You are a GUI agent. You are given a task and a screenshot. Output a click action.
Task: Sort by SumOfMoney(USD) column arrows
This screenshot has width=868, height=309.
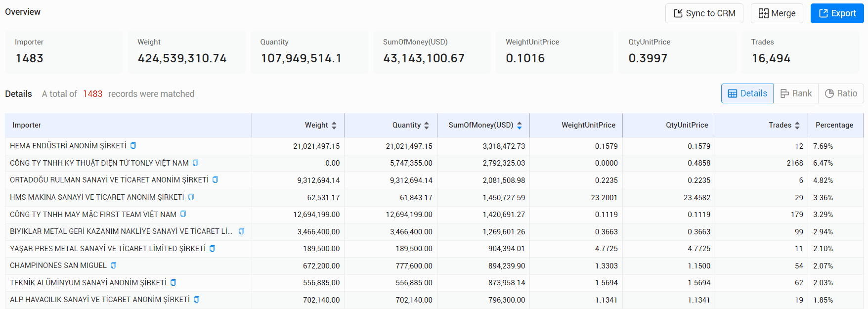[520, 126]
